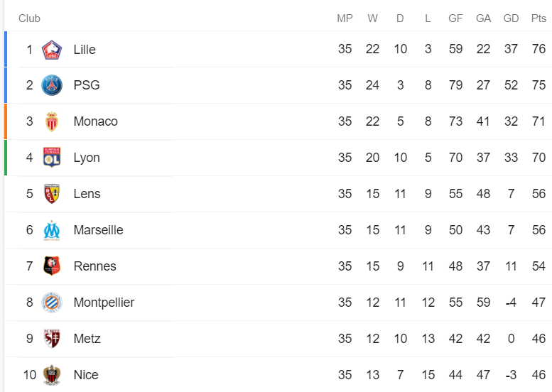Open the Lille team name link

click(85, 50)
